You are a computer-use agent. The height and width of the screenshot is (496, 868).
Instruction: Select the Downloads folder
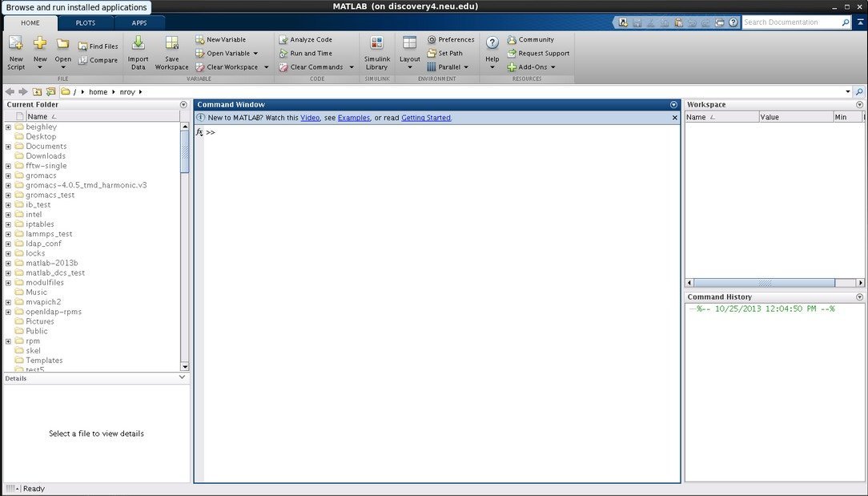click(46, 156)
